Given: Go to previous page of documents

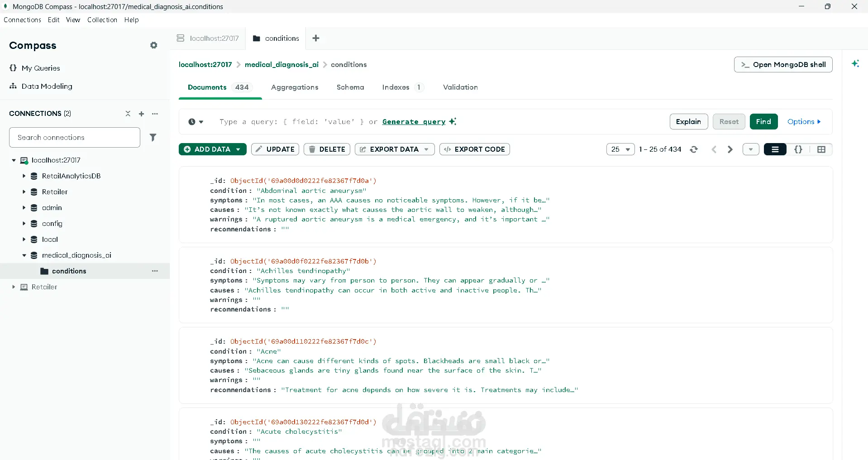Looking at the screenshot, I should click(x=714, y=149).
